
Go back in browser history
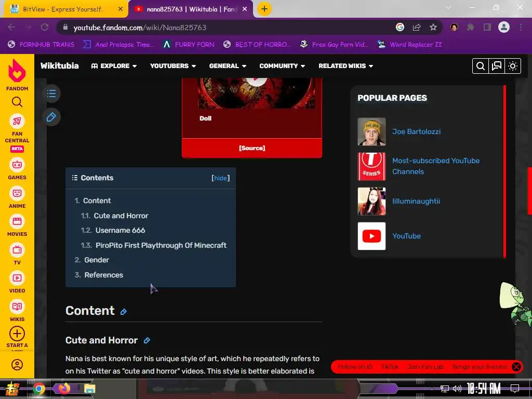pyautogui.click(x=11, y=28)
